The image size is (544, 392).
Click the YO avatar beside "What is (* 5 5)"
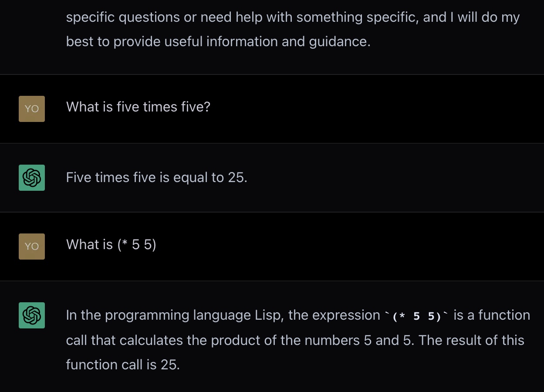click(x=32, y=247)
